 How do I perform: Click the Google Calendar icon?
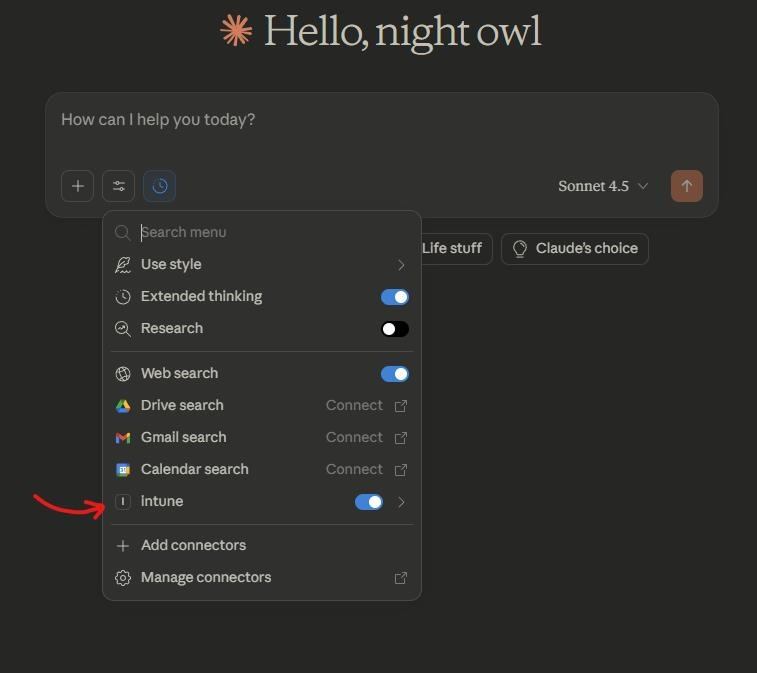[x=123, y=470]
